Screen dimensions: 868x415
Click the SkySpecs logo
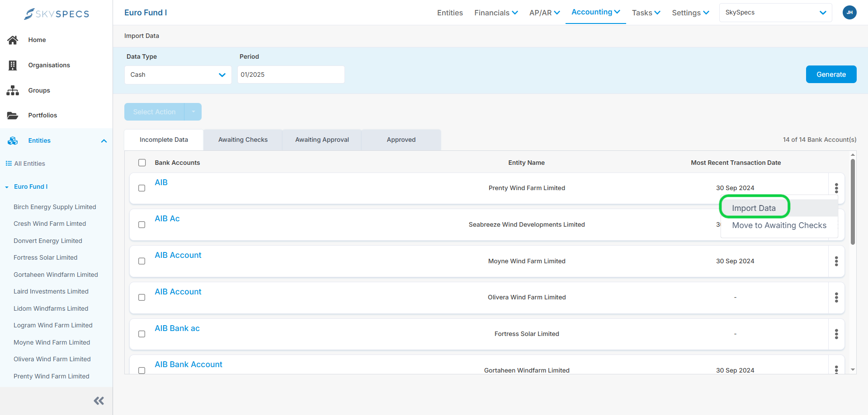click(57, 14)
